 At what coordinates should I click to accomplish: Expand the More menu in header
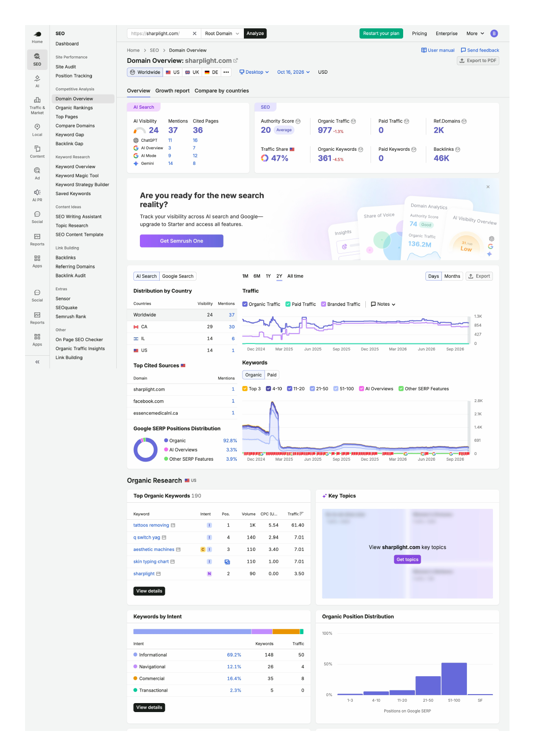[475, 34]
